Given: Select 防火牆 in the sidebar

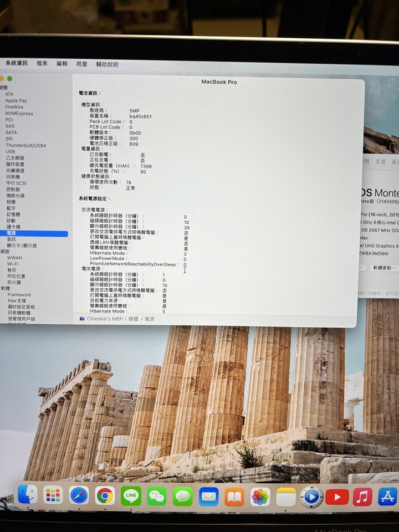Looking at the screenshot, I should click(x=14, y=282).
